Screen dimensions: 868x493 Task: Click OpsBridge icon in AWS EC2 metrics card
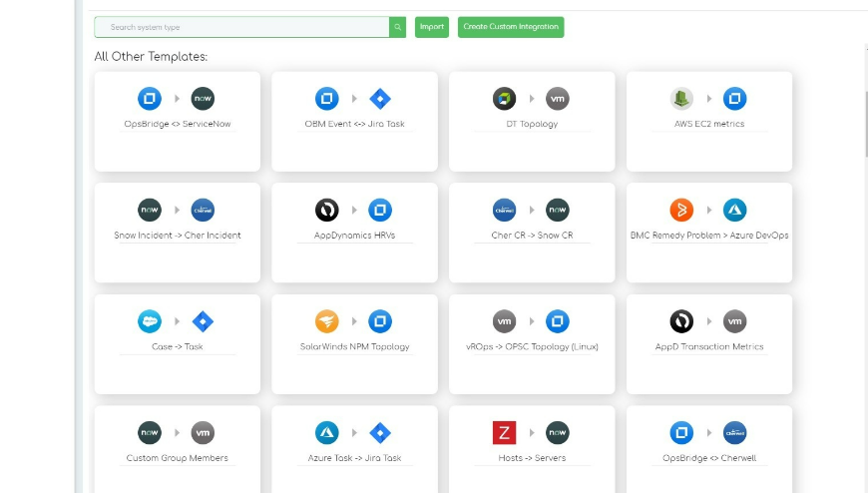[x=735, y=99]
